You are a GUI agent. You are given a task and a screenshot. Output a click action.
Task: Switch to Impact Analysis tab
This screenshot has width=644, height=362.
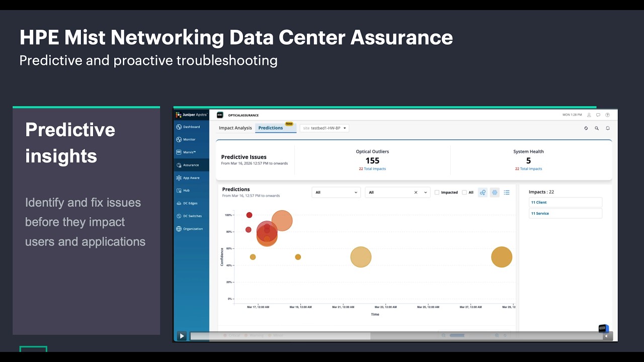(235, 128)
